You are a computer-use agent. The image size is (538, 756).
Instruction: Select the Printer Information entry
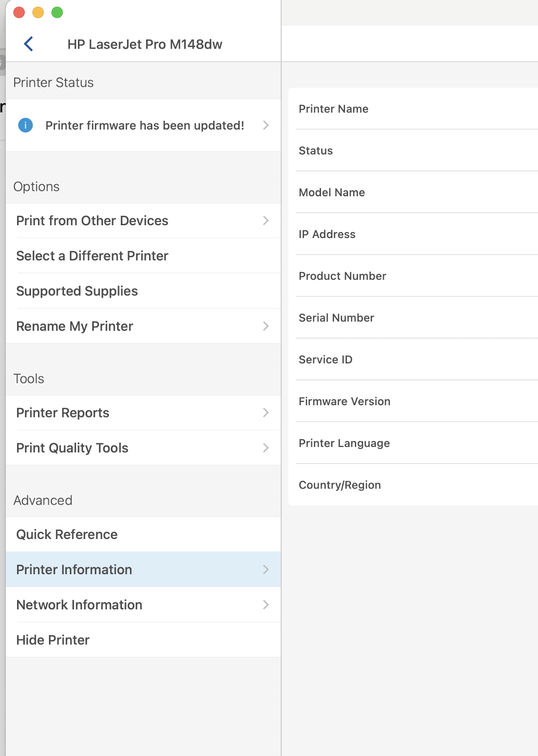(74, 569)
